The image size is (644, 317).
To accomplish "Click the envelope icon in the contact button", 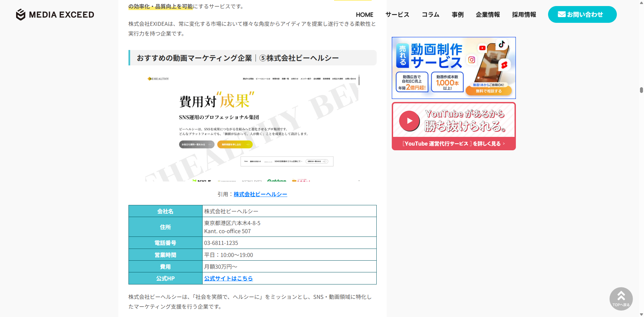I will (561, 14).
